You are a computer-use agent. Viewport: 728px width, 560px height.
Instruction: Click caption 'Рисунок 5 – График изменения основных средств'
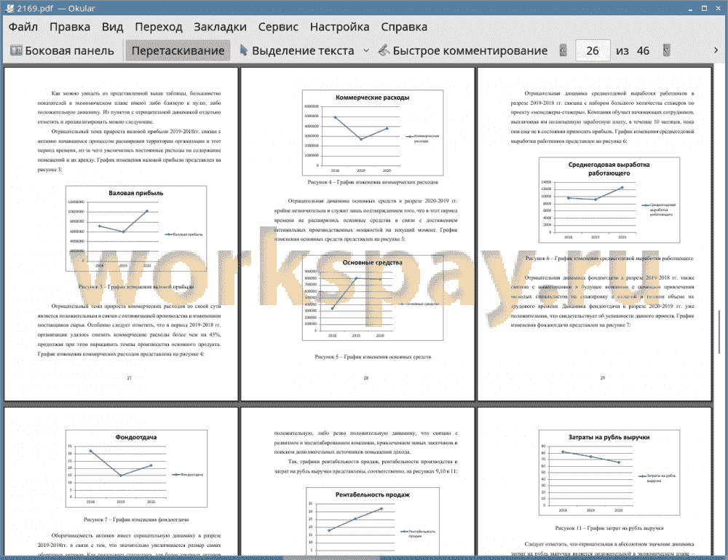(x=373, y=357)
